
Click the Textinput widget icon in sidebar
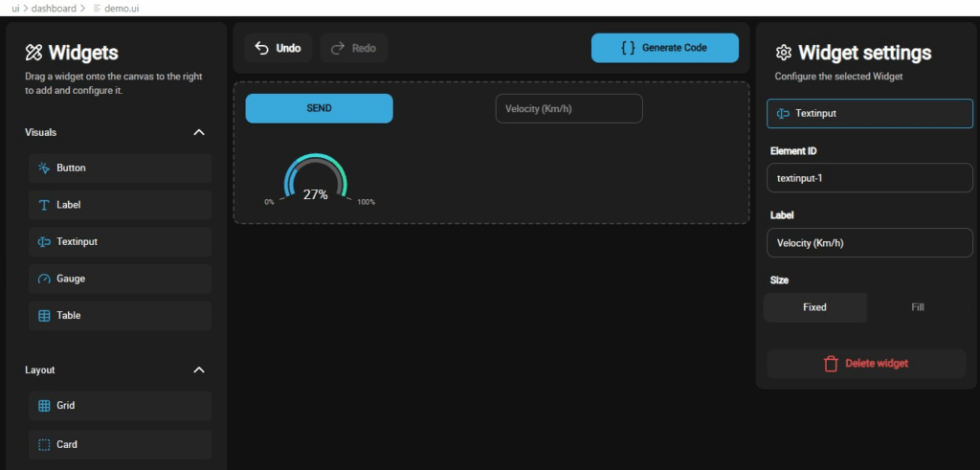(44, 242)
